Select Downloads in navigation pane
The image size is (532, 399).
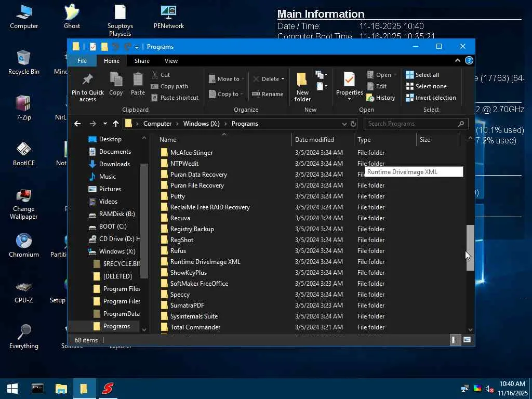[x=114, y=164]
